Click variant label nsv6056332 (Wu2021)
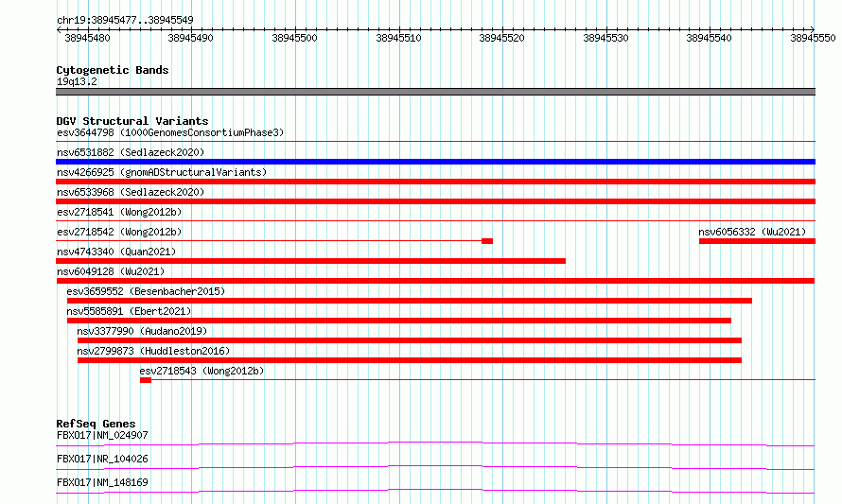This screenshot has height=504, width=842. [x=752, y=232]
